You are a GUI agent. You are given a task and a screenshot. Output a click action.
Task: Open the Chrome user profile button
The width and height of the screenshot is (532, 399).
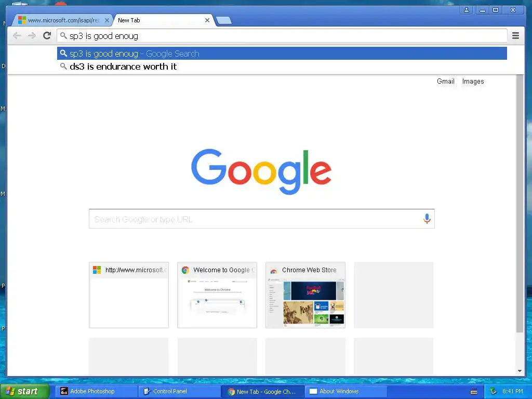point(467,10)
